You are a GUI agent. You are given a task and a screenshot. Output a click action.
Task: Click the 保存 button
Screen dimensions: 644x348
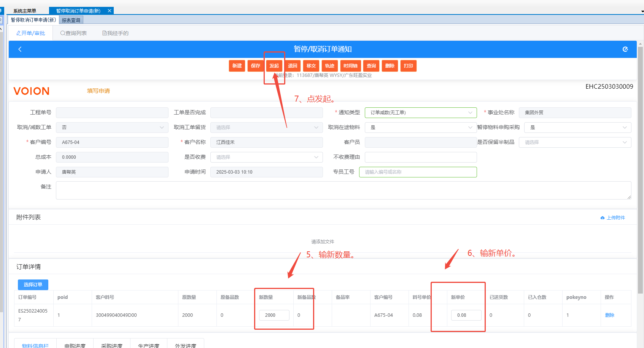[256, 66]
